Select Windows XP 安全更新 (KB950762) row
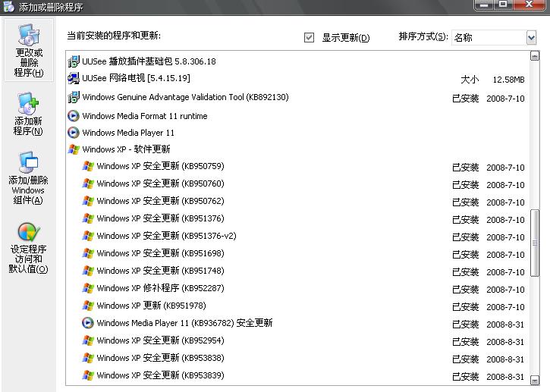 click(x=297, y=201)
